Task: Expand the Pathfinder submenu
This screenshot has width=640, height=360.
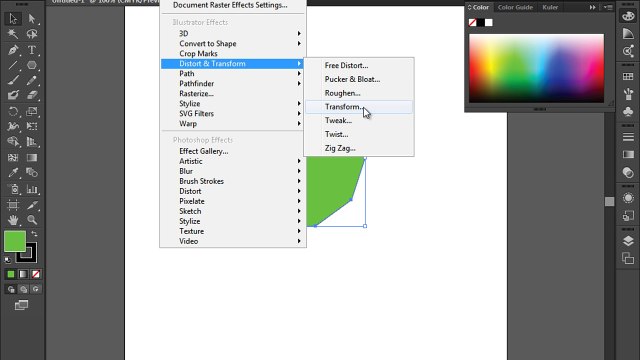Action: click(233, 84)
